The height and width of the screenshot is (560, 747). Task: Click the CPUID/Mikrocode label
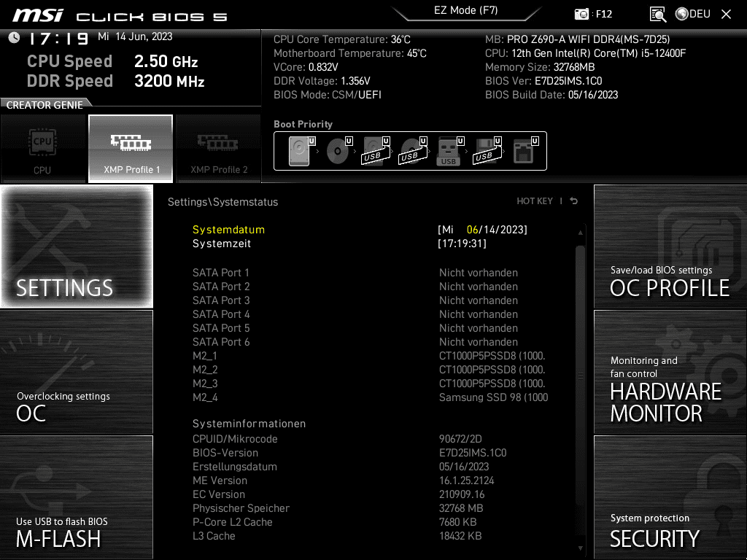[235, 439]
